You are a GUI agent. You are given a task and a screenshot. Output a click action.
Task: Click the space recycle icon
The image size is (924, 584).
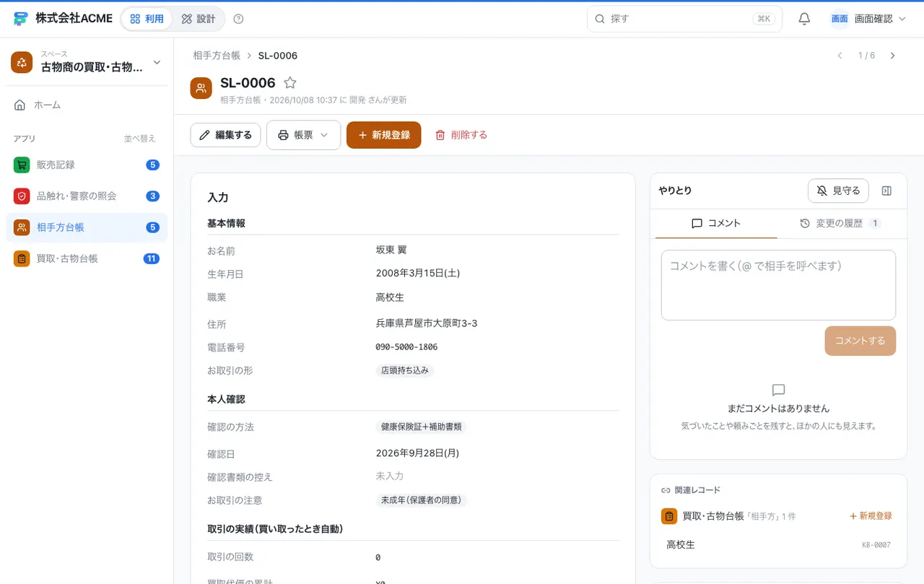click(x=22, y=62)
